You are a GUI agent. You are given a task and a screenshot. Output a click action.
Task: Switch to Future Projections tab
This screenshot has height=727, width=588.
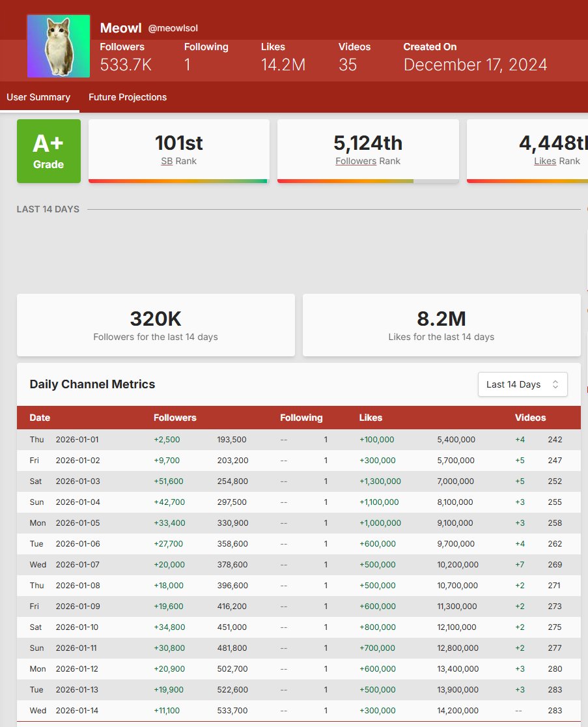click(128, 97)
